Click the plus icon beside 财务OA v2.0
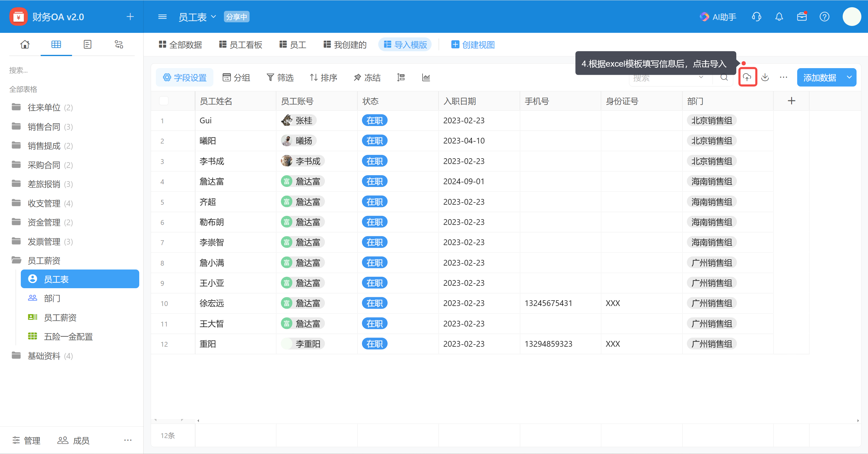Screen dimensions: 868x454 pos(130,17)
